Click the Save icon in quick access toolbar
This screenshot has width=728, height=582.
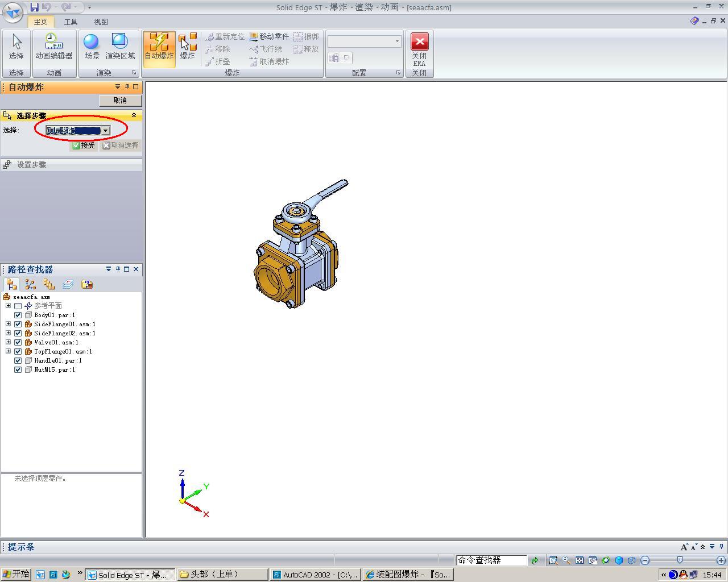34,7
